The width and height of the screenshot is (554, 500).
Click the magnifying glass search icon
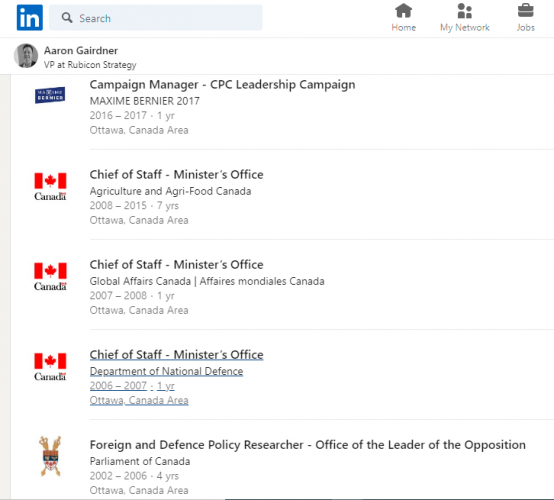coord(67,18)
